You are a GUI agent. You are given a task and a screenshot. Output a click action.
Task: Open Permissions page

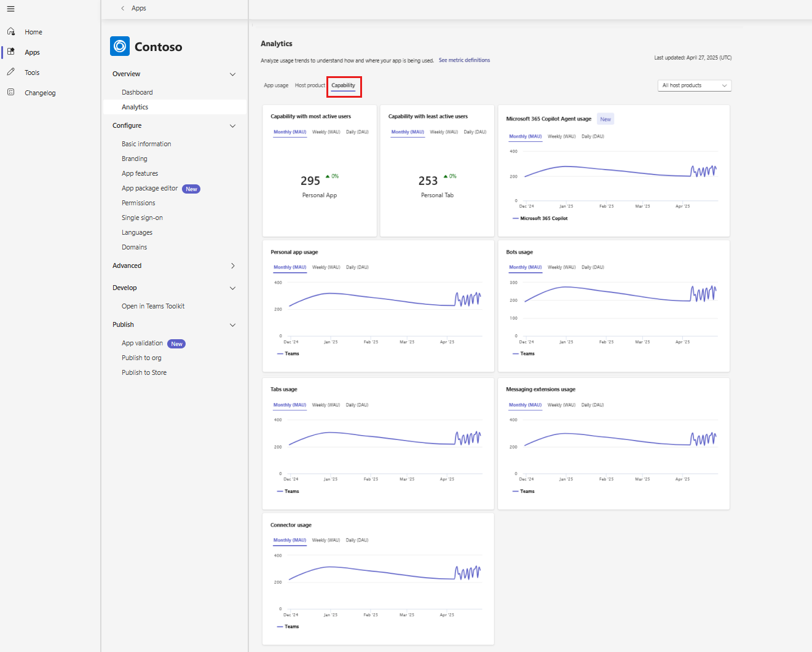point(138,203)
